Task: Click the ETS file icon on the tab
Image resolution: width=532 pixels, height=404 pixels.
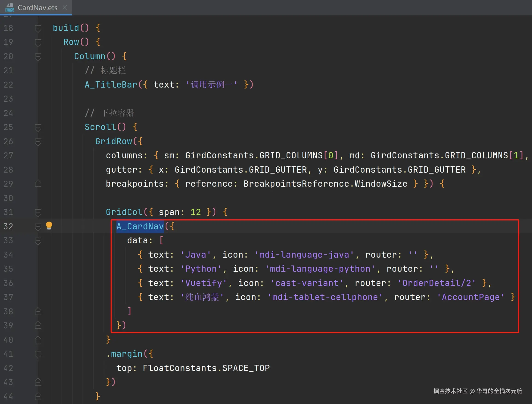Action: (x=10, y=7)
